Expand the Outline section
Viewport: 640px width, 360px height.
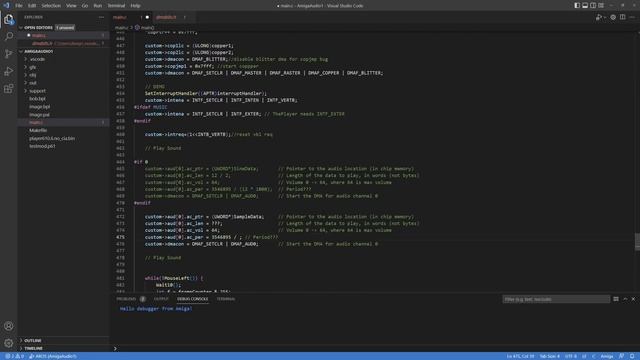click(64, 340)
